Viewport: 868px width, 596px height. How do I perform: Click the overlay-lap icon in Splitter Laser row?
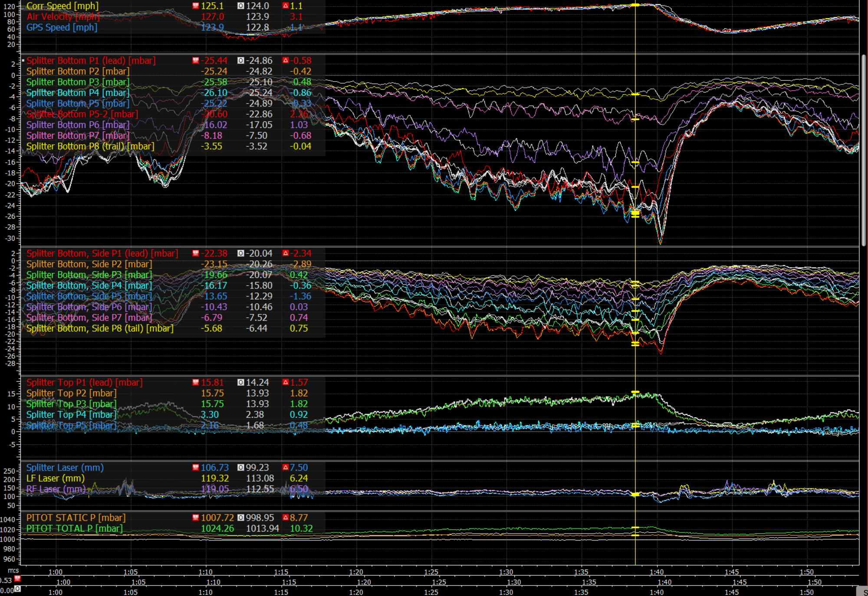point(241,468)
